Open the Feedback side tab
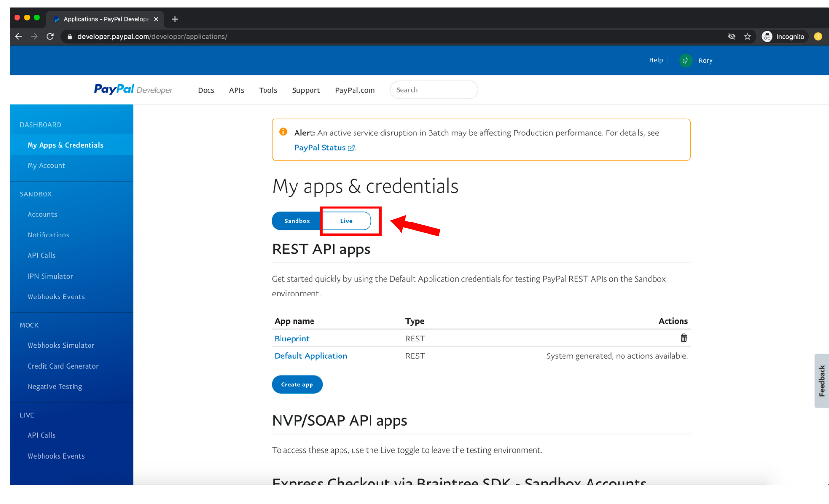This screenshot has width=829, height=504. point(821,381)
